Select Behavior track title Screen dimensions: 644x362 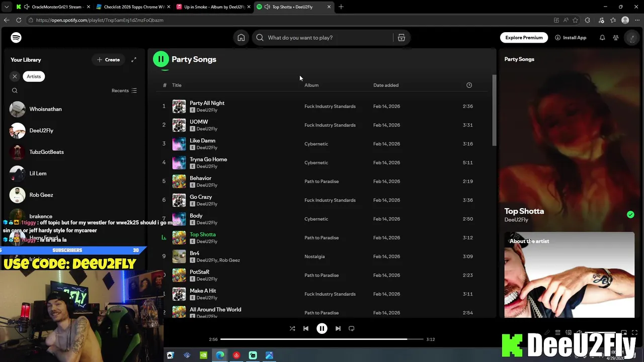(200, 178)
